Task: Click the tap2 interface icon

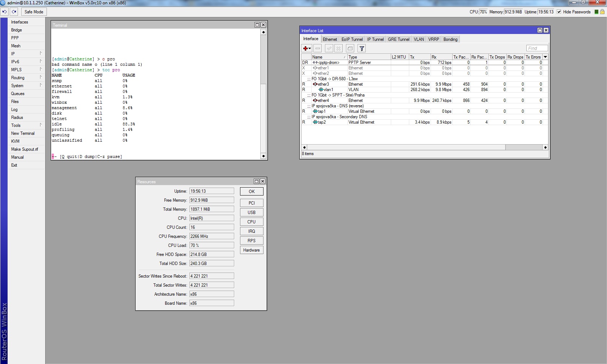Action: tap(315, 122)
